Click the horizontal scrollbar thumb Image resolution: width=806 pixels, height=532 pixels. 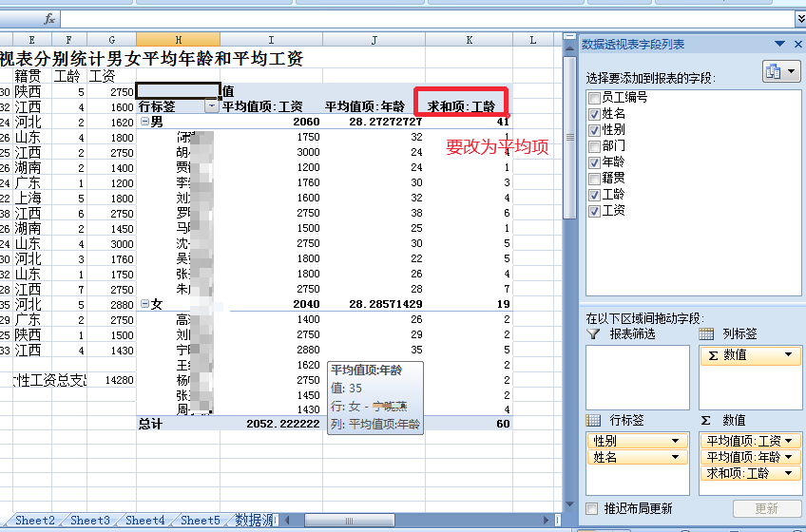[349, 521]
